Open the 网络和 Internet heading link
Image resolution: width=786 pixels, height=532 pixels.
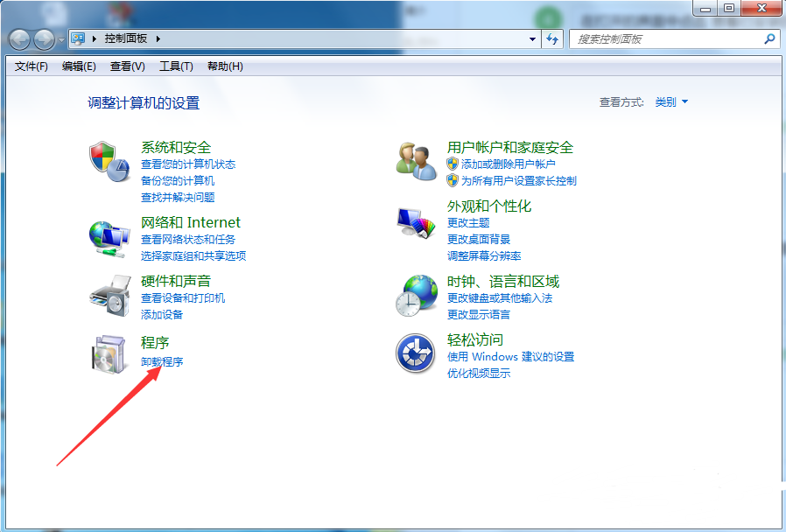[191, 222]
